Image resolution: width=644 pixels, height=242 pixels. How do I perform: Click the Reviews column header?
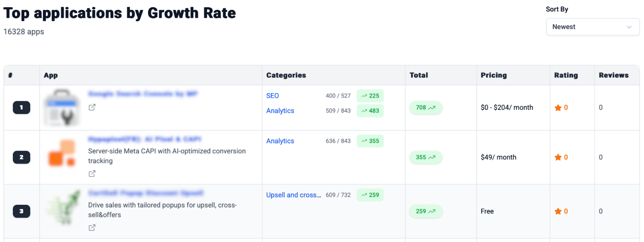click(x=613, y=75)
